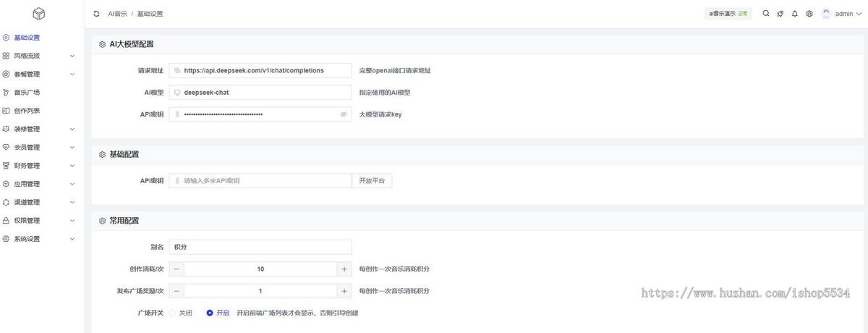Expand the 套餐管理 submenu chevron
The image size is (868, 333).
72,74
